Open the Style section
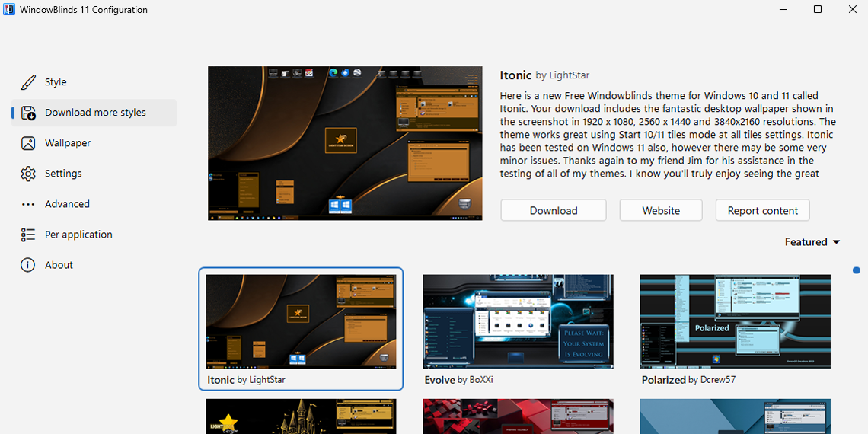The width and height of the screenshot is (868, 434). coord(94,82)
